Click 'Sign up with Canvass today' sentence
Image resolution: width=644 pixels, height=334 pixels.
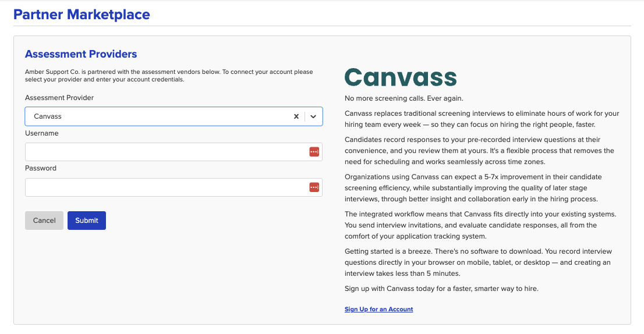click(x=441, y=289)
